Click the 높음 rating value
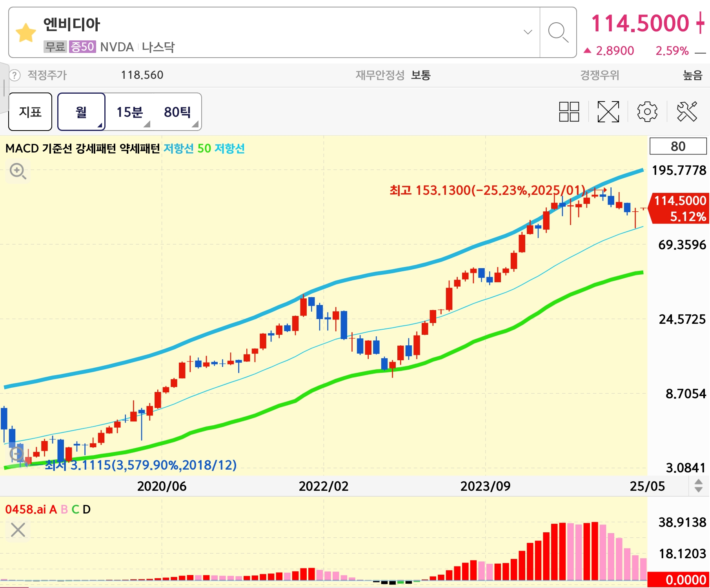710x588 pixels. click(x=692, y=75)
